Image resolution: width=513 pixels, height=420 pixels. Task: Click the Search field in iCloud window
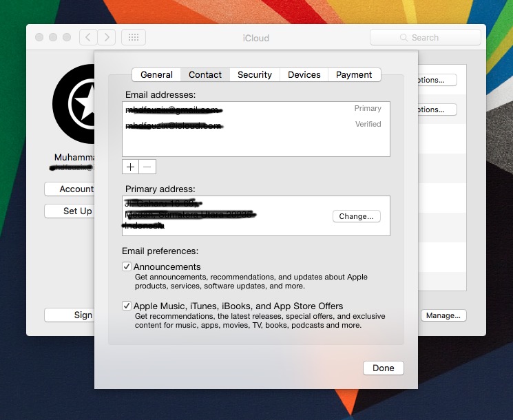(x=426, y=37)
